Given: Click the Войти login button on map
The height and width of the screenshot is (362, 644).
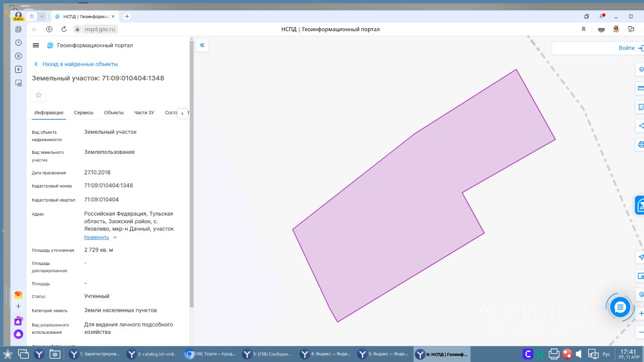Looking at the screenshot, I should point(626,48).
